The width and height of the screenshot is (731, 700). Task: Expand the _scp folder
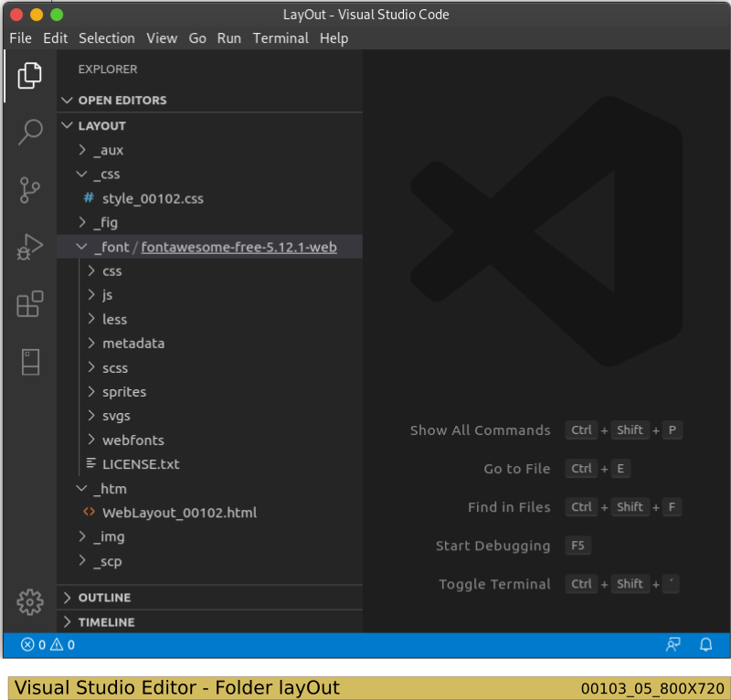(x=82, y=560)
